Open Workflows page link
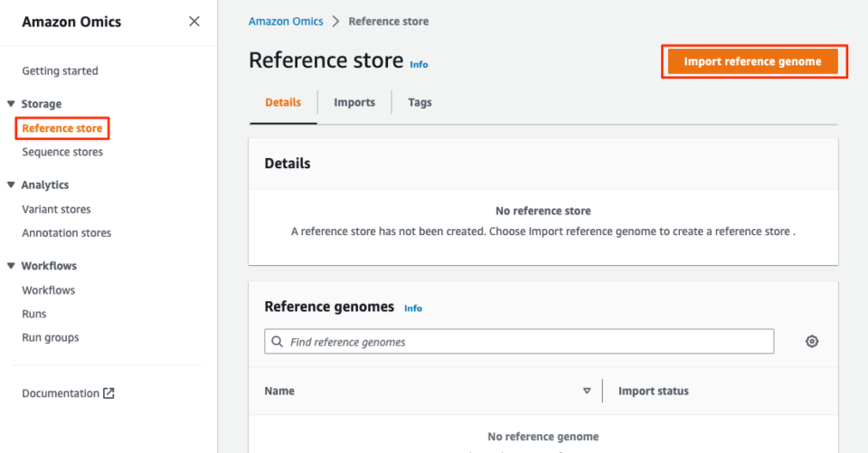Viewport: 868px width, 453px height. 48,290
